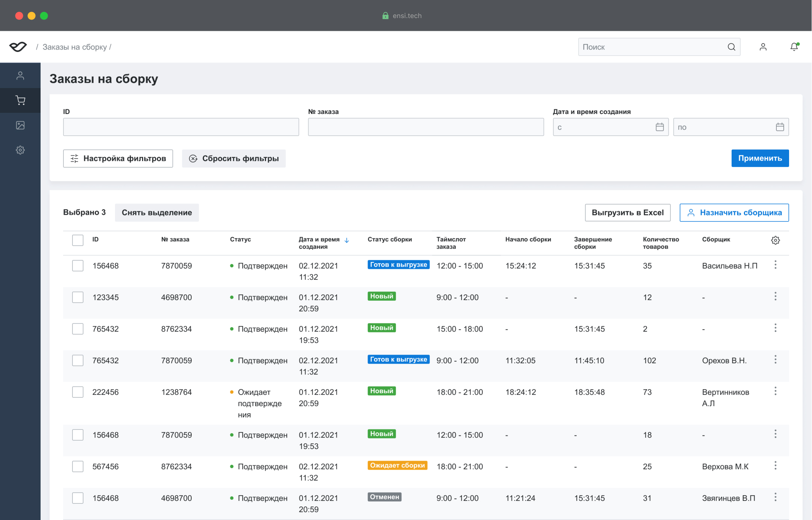Open the end date calendar picker
The height and width of the screenshot is (520, 812).
(x=780, y=127)
